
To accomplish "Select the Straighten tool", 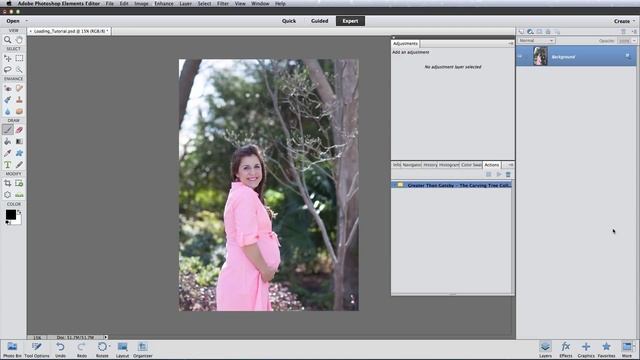I will [19, 195].
